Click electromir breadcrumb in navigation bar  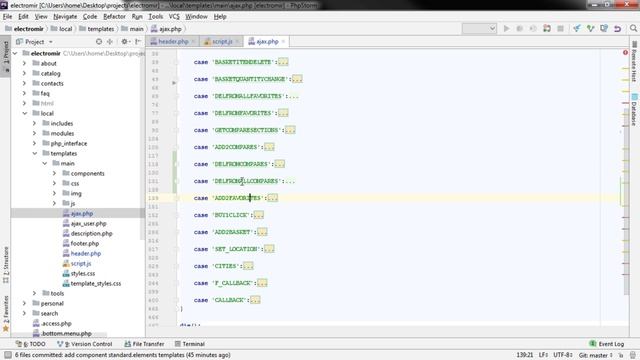click(24, 29)
